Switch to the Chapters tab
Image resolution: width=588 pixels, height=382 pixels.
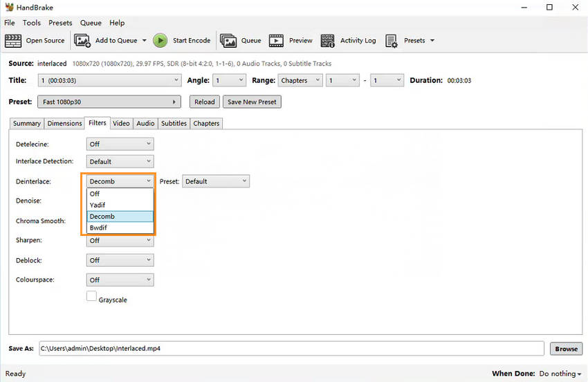pos(206,123)
